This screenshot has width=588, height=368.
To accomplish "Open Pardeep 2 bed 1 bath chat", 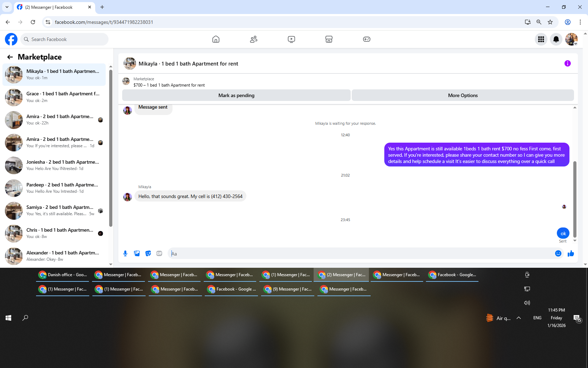I will click(x=54, y=188).
